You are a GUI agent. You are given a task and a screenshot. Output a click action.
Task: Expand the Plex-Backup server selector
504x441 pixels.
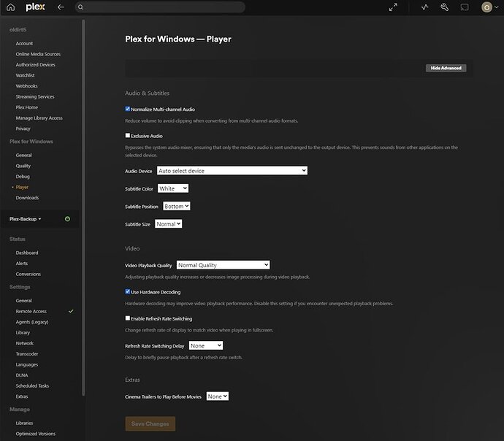[26, 219]
